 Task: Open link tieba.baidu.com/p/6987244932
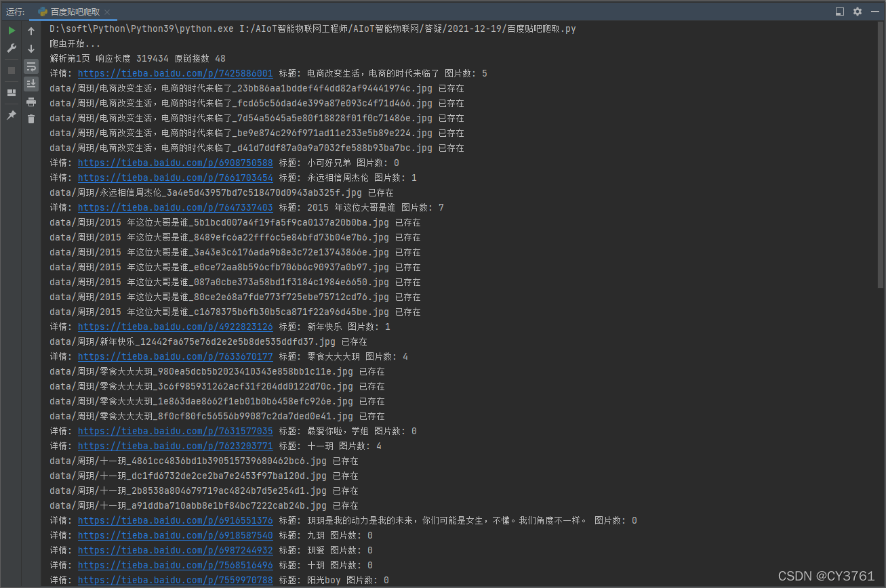176,550
